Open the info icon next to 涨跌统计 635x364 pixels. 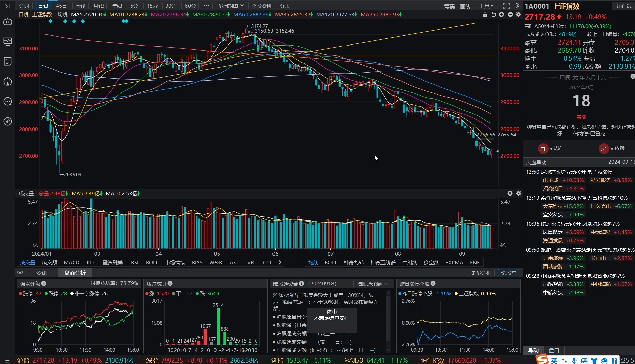pos(170,283)
